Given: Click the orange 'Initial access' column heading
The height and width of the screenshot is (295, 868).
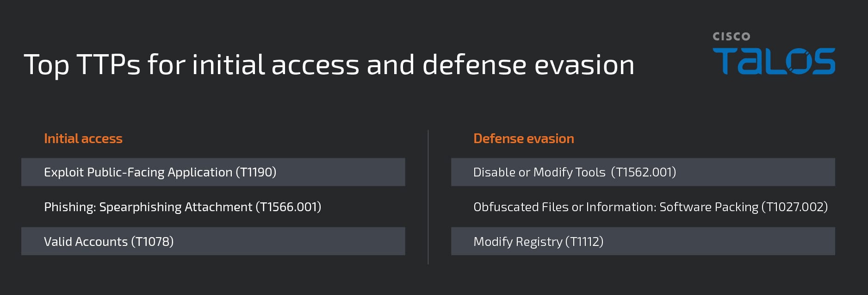Looking at the screenshot, I should point(83,138).
